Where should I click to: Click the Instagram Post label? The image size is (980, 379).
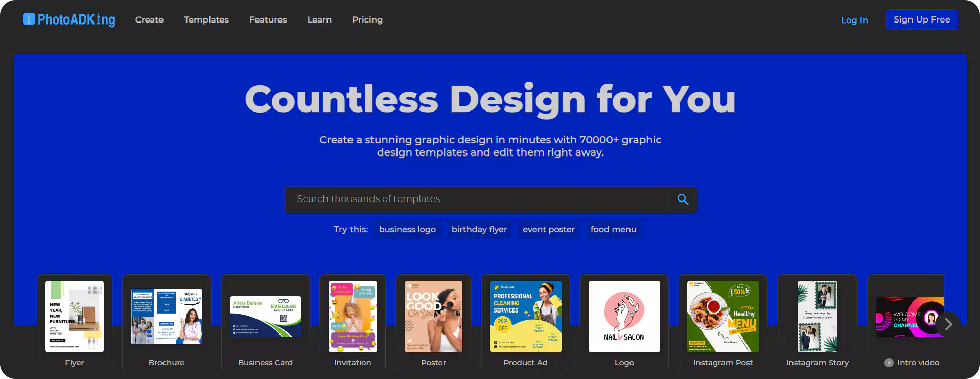(723, 363)
